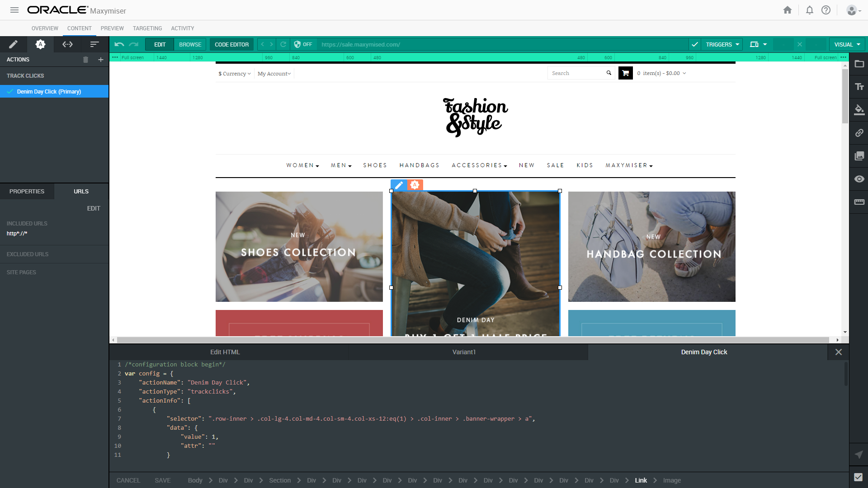Open the text tool in right sidebar
Viewport: 868px width, 488px height.
pyautogui.click(x=859, y=87)
